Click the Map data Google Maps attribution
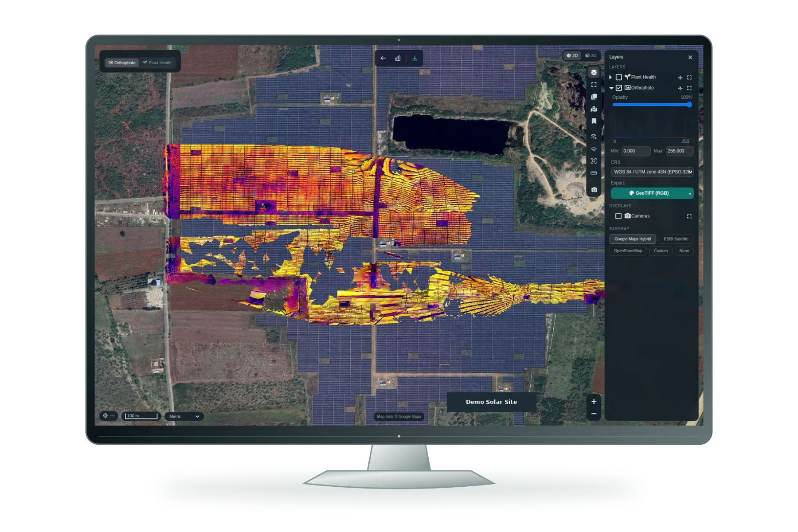798x532 pixels. [x=399, y=416]
